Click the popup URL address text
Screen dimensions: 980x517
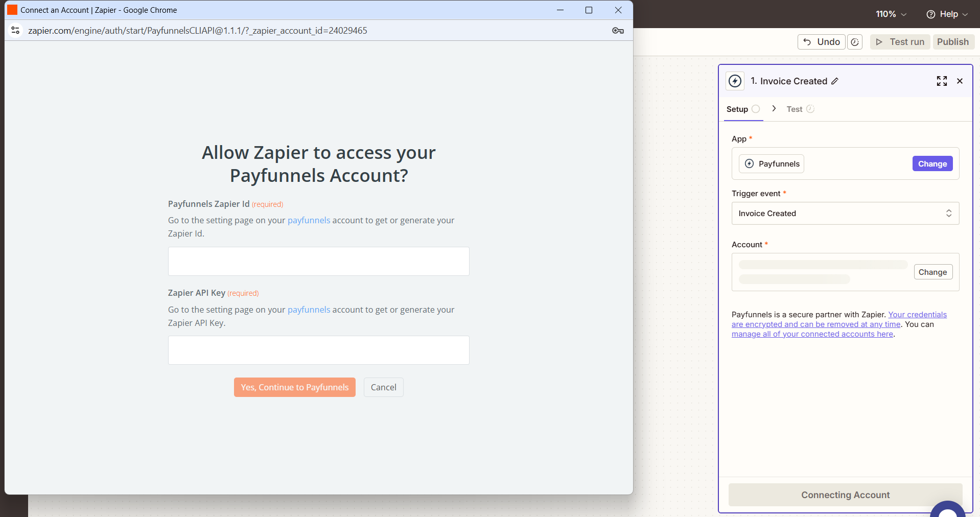point(197,31)
